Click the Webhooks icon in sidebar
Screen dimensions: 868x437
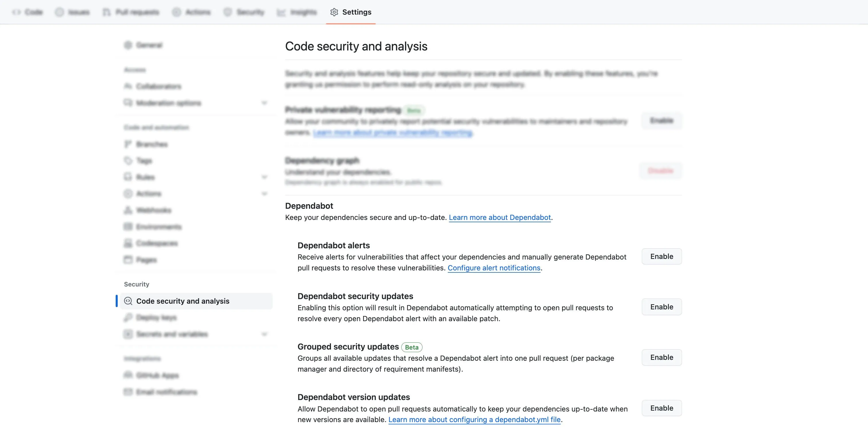[x=128, y=210]
